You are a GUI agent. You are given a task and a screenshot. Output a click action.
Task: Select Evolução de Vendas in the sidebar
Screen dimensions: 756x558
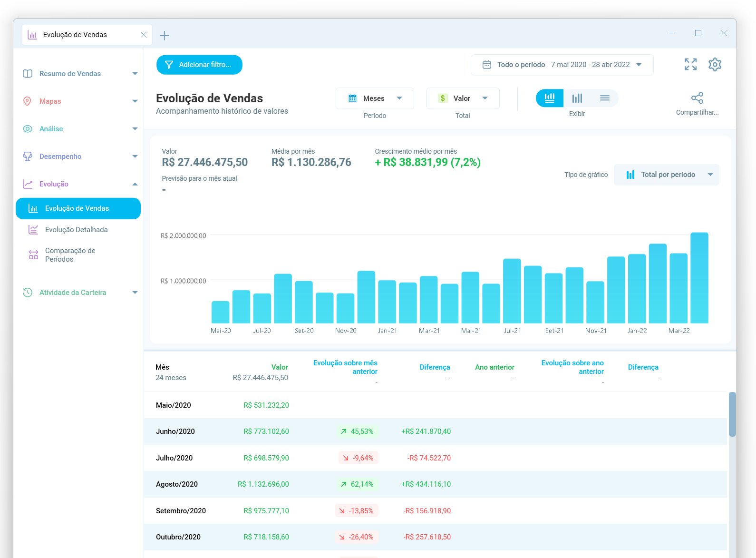click(78, 208)
